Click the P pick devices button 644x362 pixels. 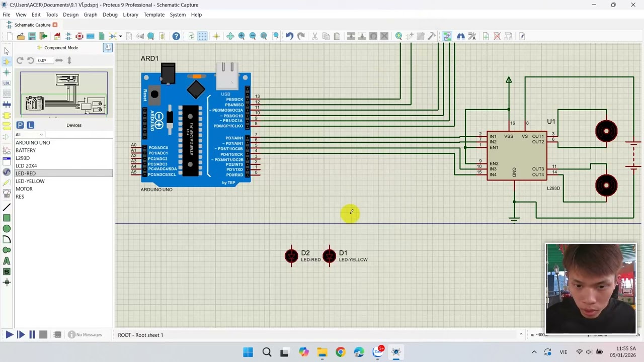[x=20, y=125]
